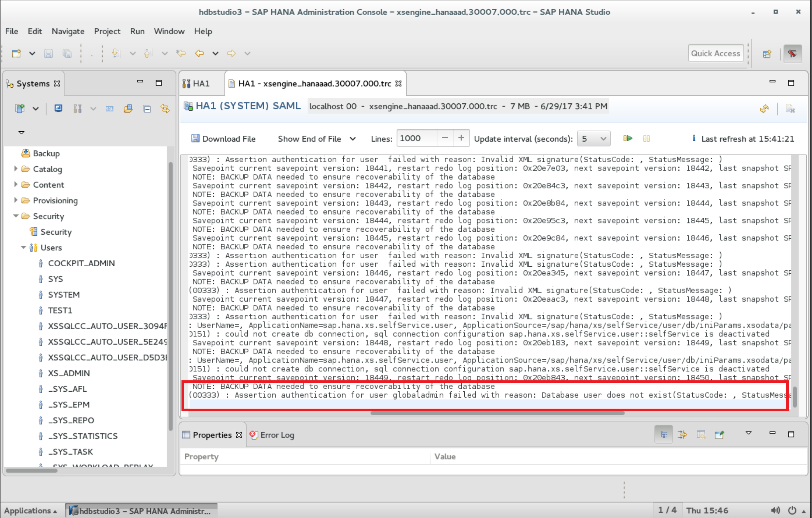This screenshot has height=518, width=812.
Task: Click the Download File button
Action: coord(224,139)
